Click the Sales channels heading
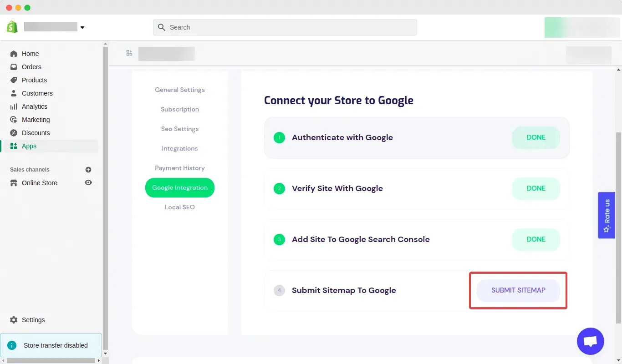 coord(30,170)
